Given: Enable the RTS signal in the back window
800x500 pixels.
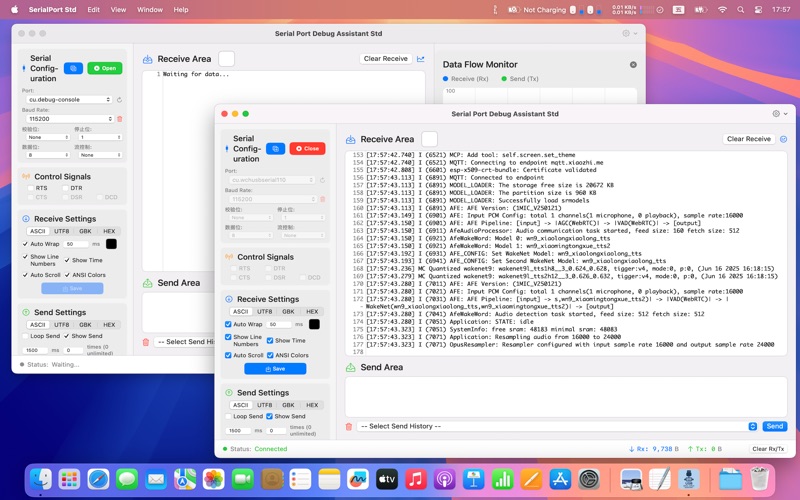Looking at the screenshot, I should point(31,188).
